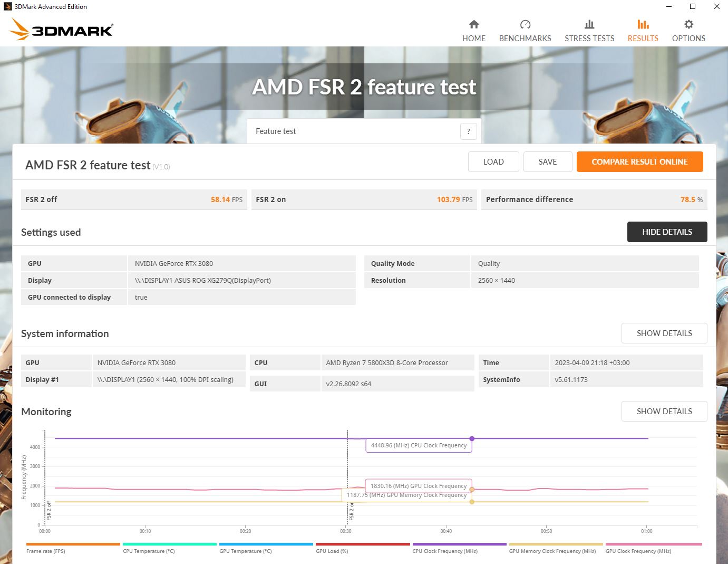Click the 3DMark logo

(x=61, y=30)
